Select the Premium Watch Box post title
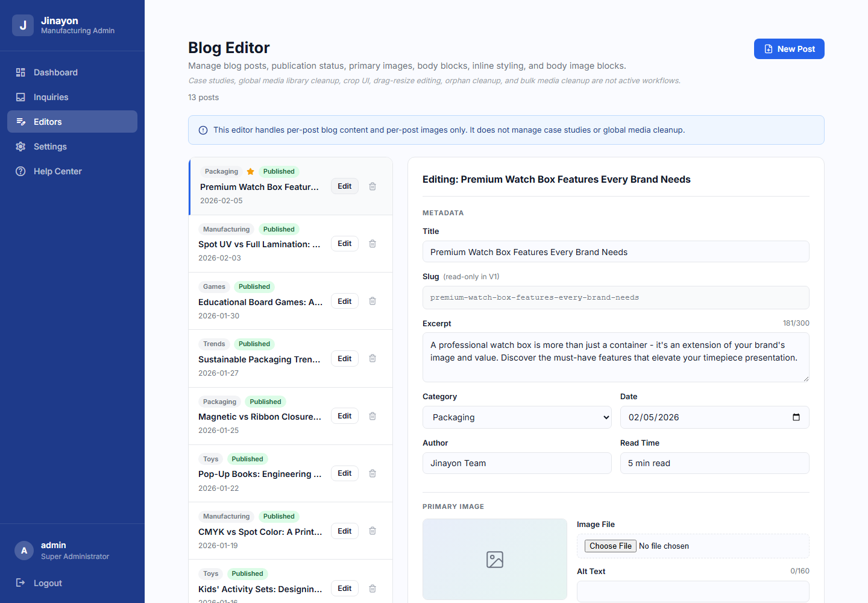Screen dimensions: 868x603 (x=259, y=187)
